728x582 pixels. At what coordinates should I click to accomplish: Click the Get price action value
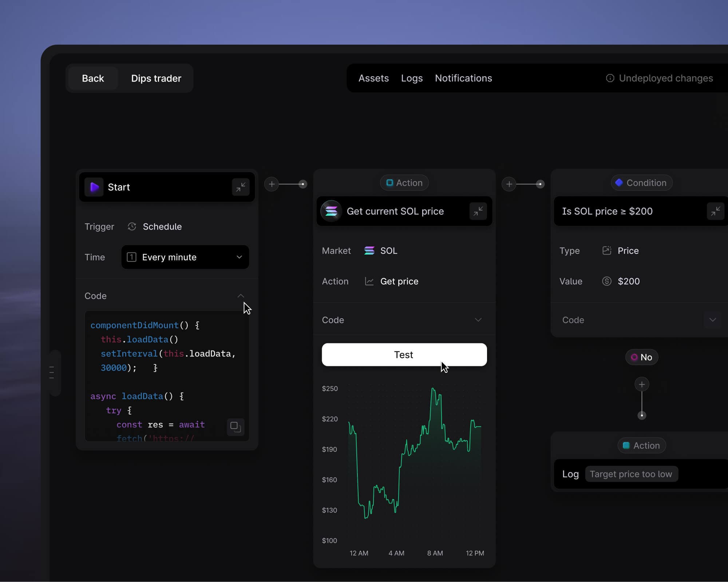[399, 281]
